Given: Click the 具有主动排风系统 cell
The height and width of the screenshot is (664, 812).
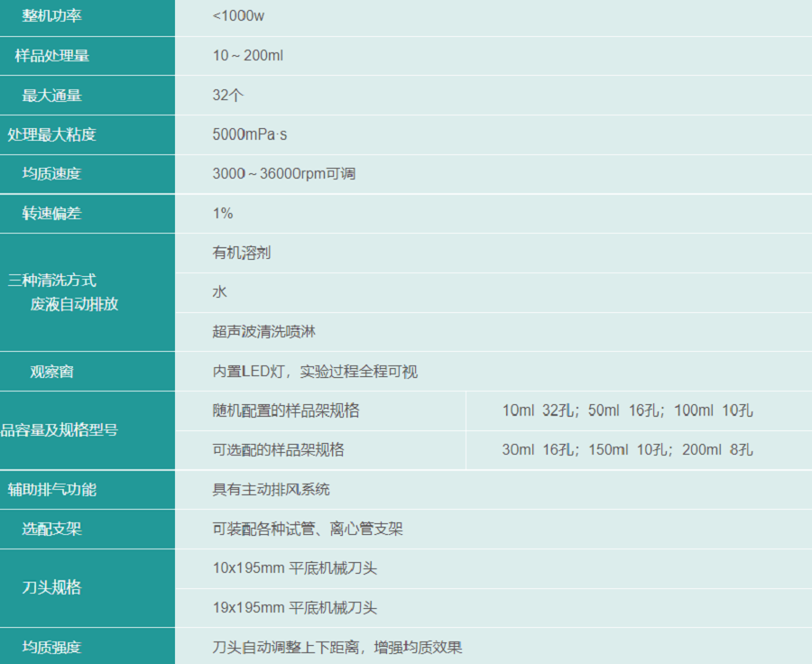Looking at the screenshot, I should 271,489.
